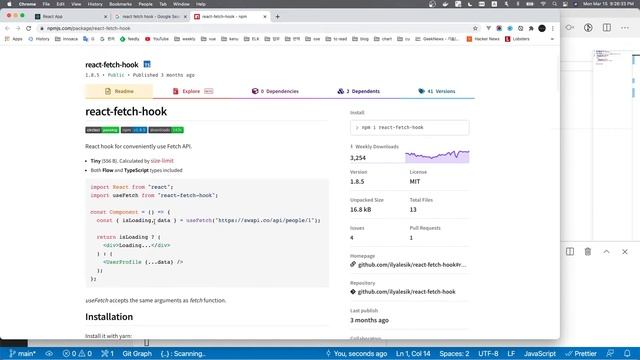
Task: Open the 'ELK' bookmarks folder
Action: pos(251,39)
